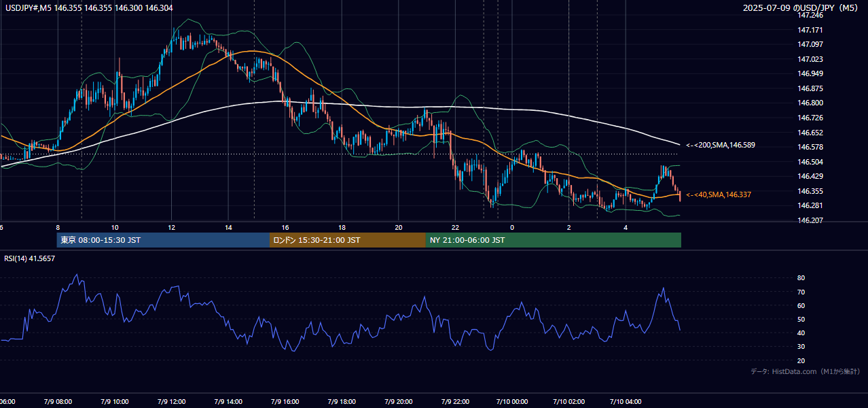Click the 146.207 price axis label
The width and height of the screenshot is (868, 408).
pyautogui.click(x=810, y=220)
